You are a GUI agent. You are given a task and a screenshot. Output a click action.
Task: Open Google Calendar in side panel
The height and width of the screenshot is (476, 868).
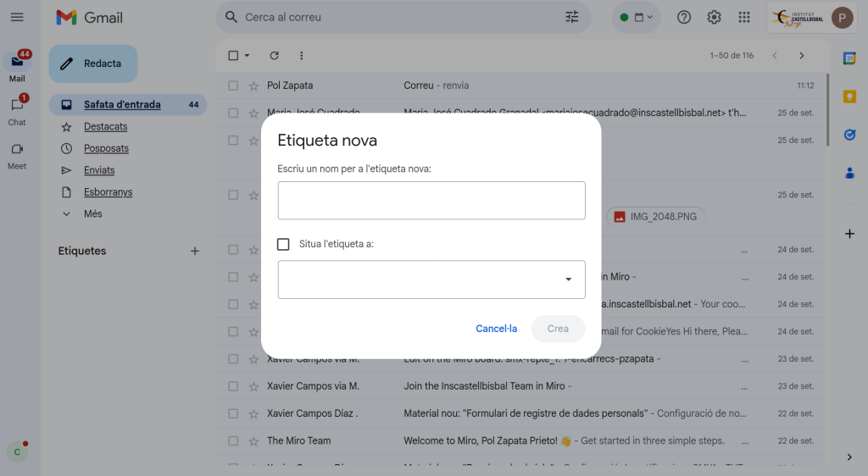click(849, 58)
